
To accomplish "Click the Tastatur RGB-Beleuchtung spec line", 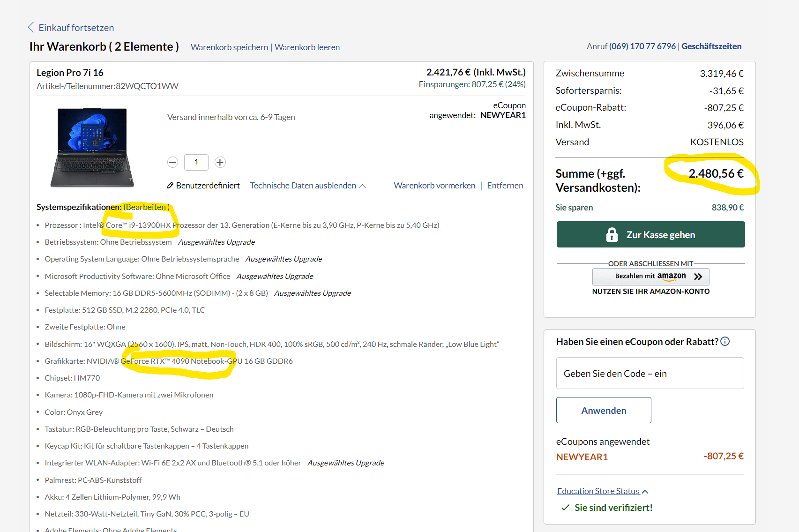I will click(x=139, y=429).
